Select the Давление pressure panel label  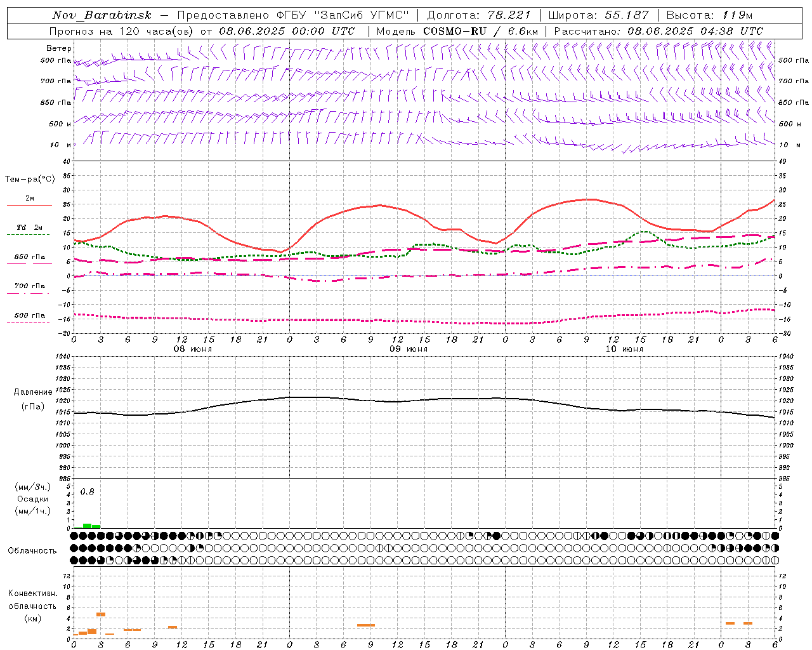33,392
